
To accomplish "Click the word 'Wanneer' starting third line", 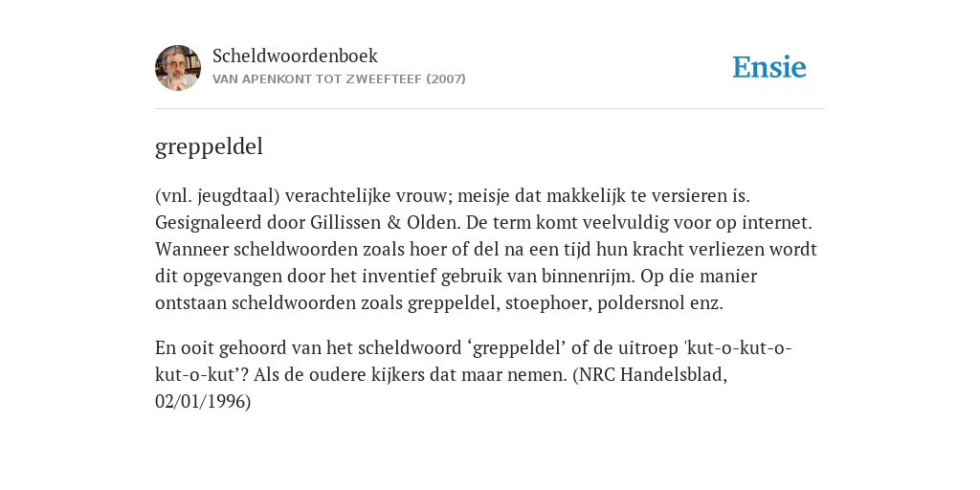I will [191, 250].
